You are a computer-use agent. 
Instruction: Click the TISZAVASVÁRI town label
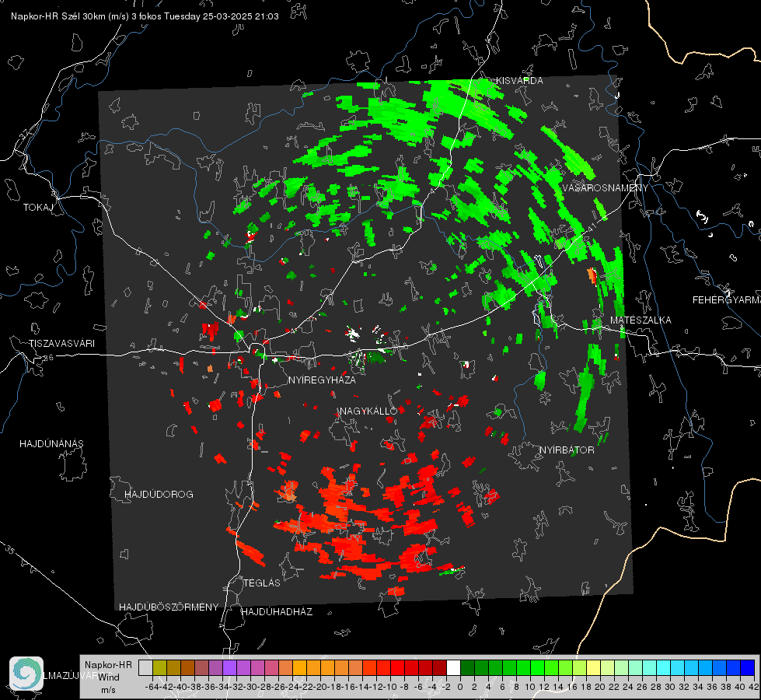62,344
